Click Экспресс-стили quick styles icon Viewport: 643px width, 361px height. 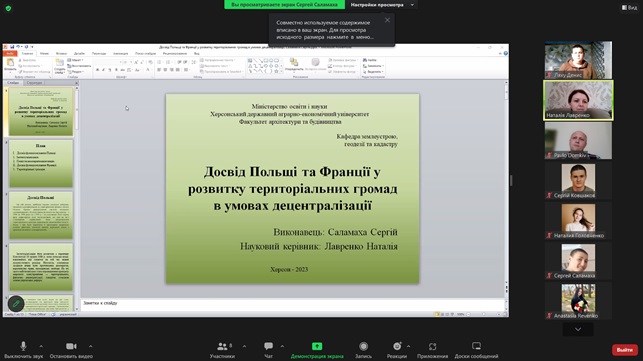[x=315, y=62]
